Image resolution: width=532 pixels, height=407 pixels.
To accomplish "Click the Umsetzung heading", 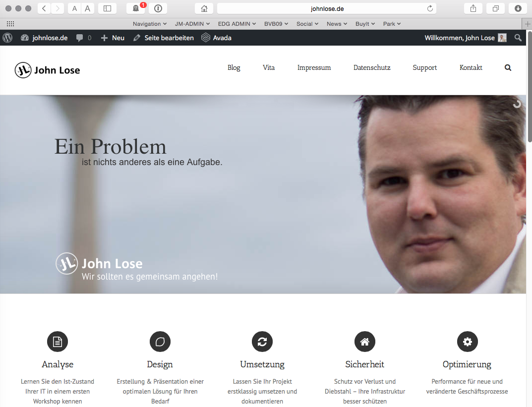I will tap(262, 364).
